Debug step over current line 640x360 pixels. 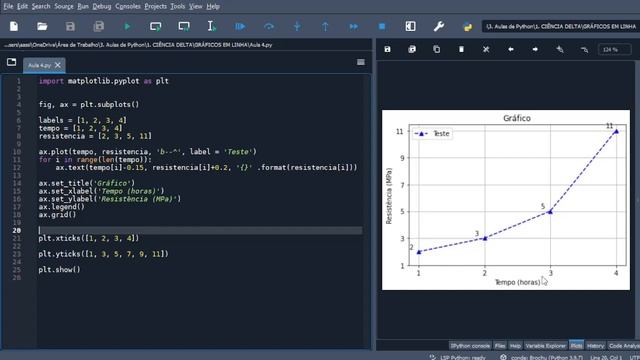coord(269,27)
